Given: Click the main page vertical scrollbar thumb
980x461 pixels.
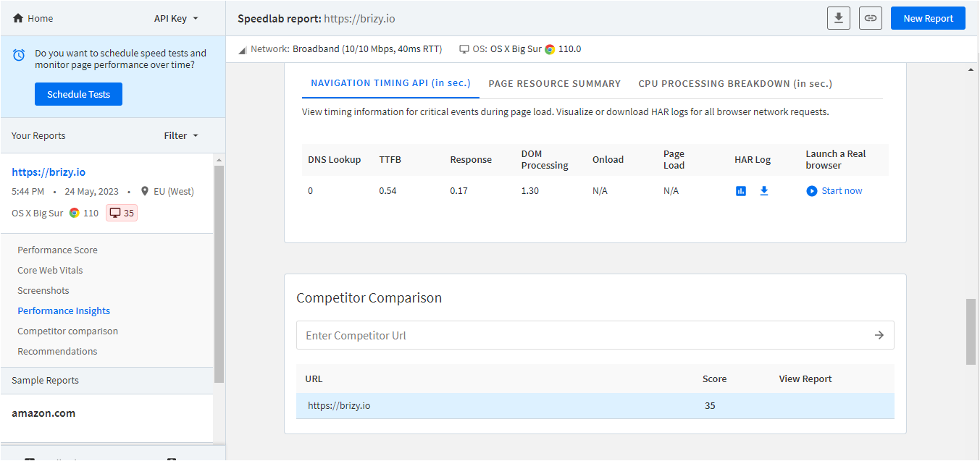Looking at the screenshot, I should pyautogui.click(x=971, y=331).
